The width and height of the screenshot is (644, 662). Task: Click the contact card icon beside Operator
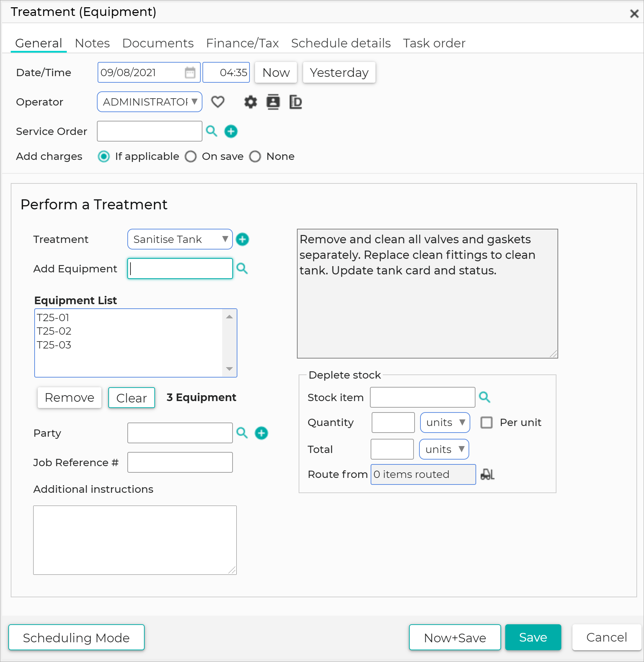click(x=273, y=102)
